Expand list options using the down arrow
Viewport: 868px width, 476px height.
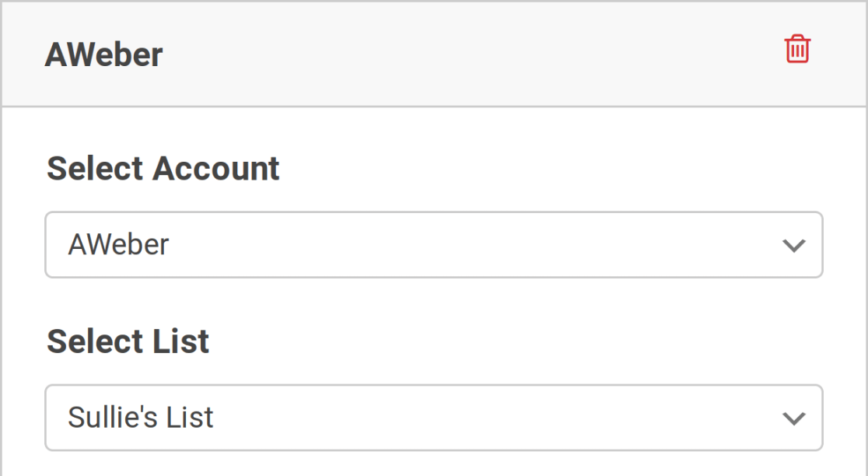click(x=794, y=418)
